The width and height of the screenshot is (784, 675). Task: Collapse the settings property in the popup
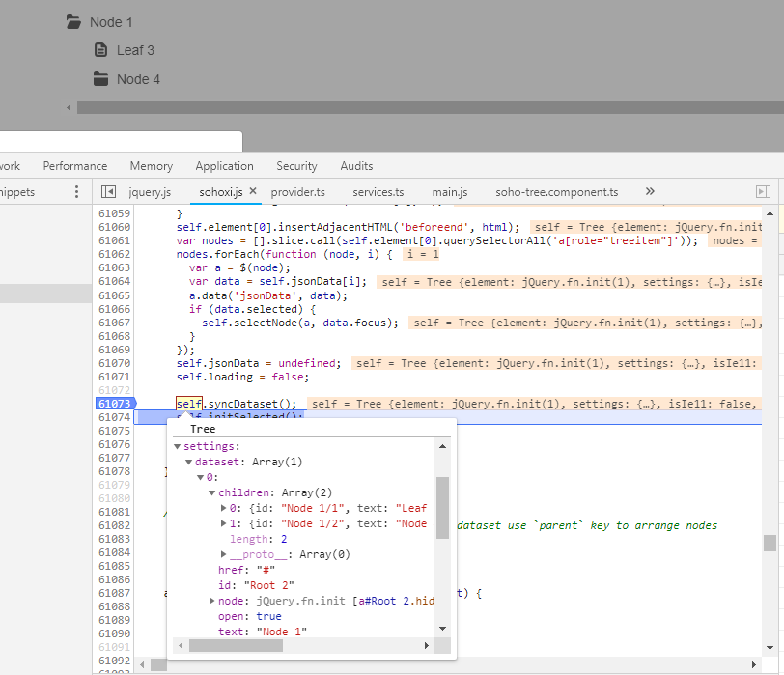178,446
